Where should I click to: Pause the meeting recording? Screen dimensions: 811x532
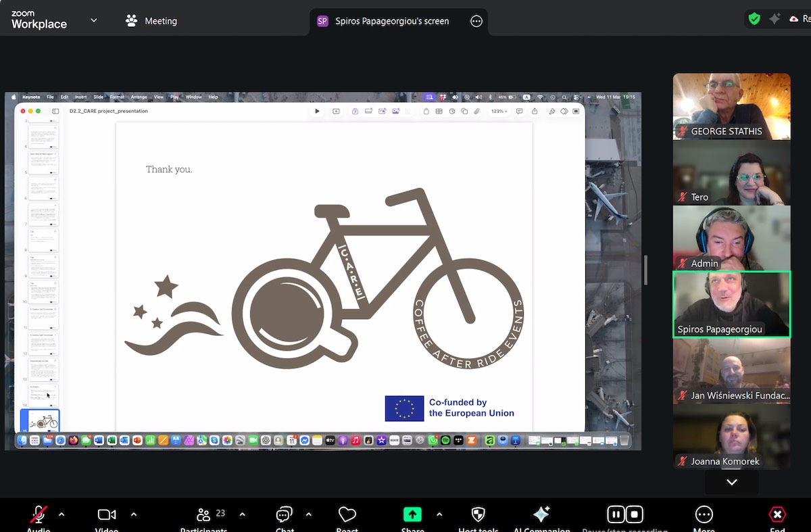point(616,515)
